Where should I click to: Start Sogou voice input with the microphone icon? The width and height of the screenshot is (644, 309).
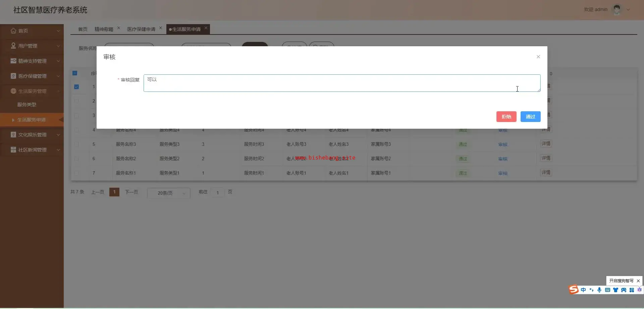pyautogui.click(x=599, y=290)
